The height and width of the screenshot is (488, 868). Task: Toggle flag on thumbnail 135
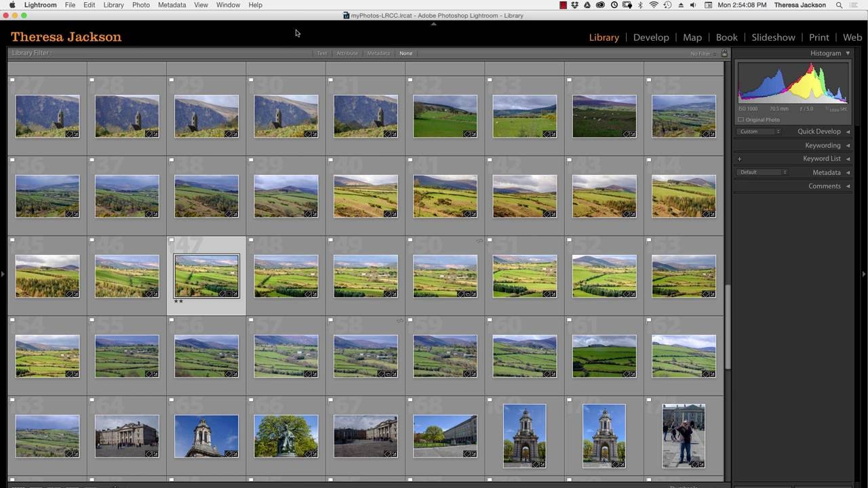click(649, 80)
